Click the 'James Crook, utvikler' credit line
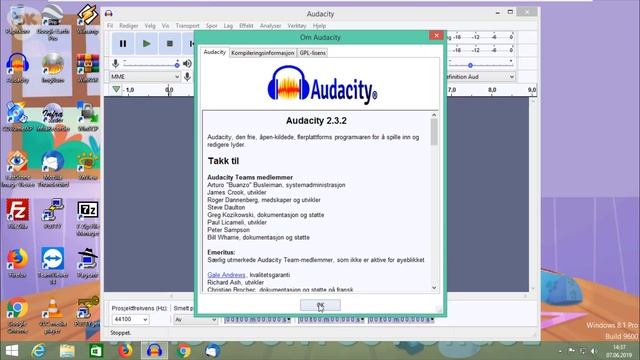The image size is (640, 360). 237,192
